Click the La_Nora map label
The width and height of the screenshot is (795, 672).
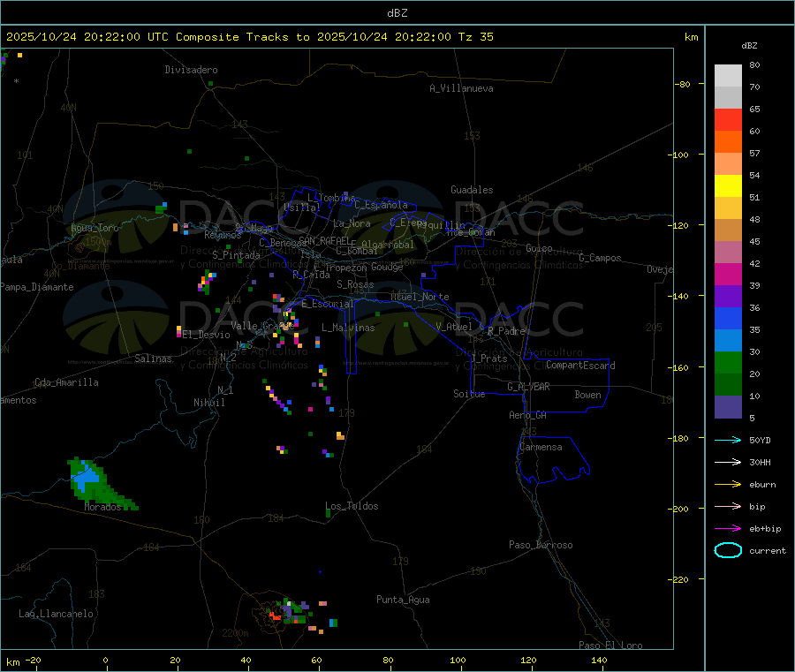(x=352, y=223)
